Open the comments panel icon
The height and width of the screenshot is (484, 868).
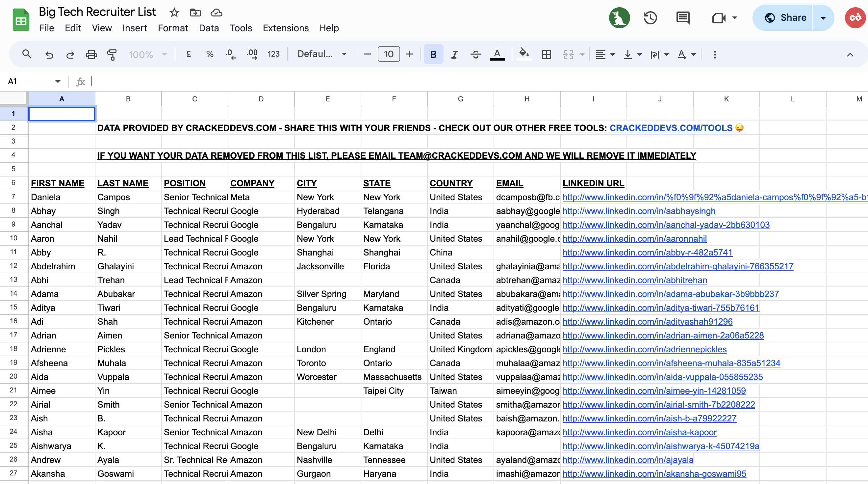(x=683, y=18)
